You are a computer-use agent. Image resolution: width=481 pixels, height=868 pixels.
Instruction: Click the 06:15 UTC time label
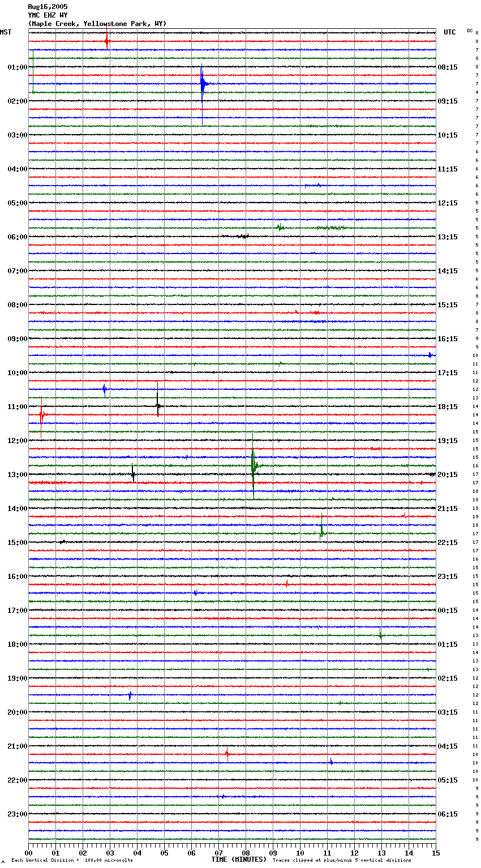click(x=448, y=814)
